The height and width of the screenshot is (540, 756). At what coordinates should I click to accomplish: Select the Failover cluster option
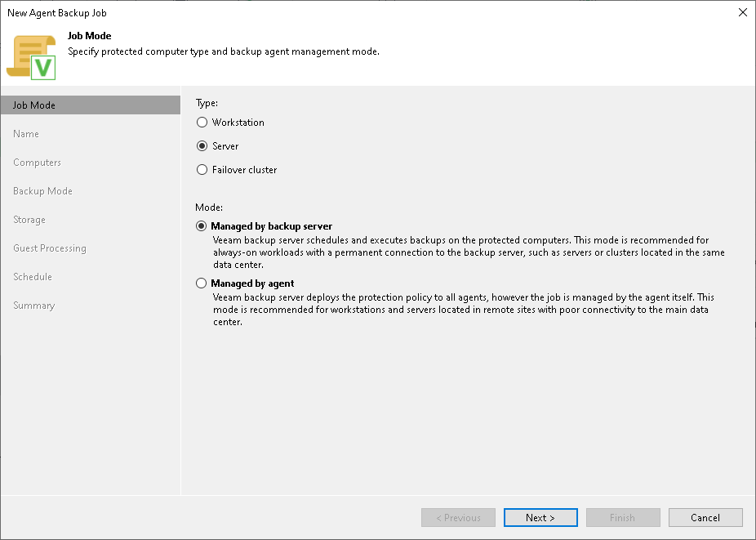pyautogui.click(x=202, y=170)
